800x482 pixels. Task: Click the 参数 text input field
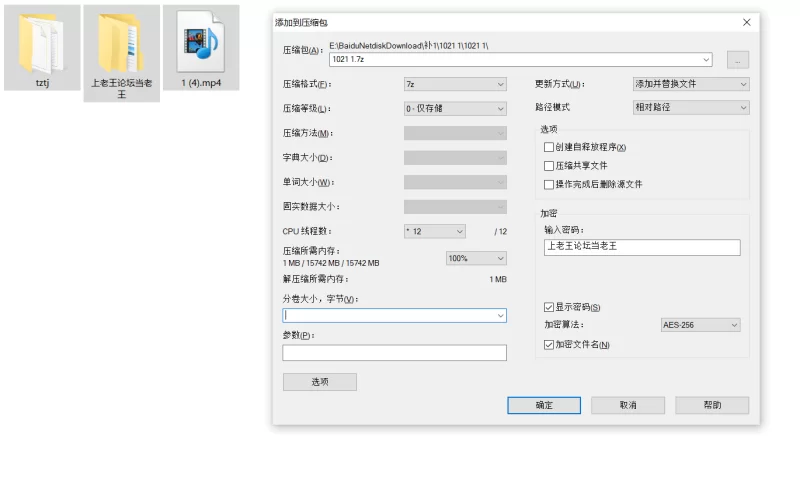[x=394, y=352]
